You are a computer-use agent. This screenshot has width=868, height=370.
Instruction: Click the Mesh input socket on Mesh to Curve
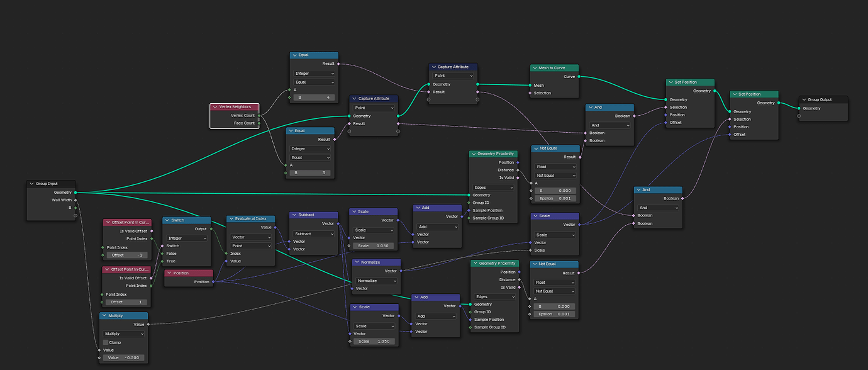[x=530, y=86]
